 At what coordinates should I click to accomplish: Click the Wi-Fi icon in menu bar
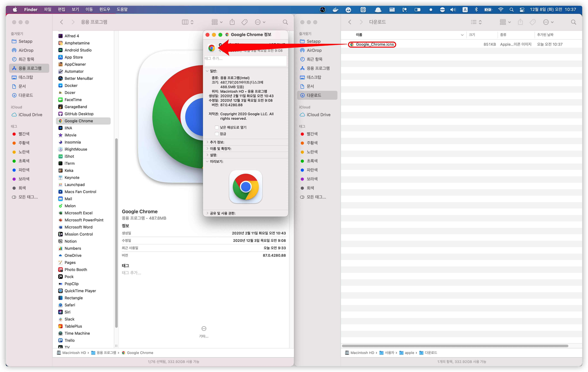501,9
